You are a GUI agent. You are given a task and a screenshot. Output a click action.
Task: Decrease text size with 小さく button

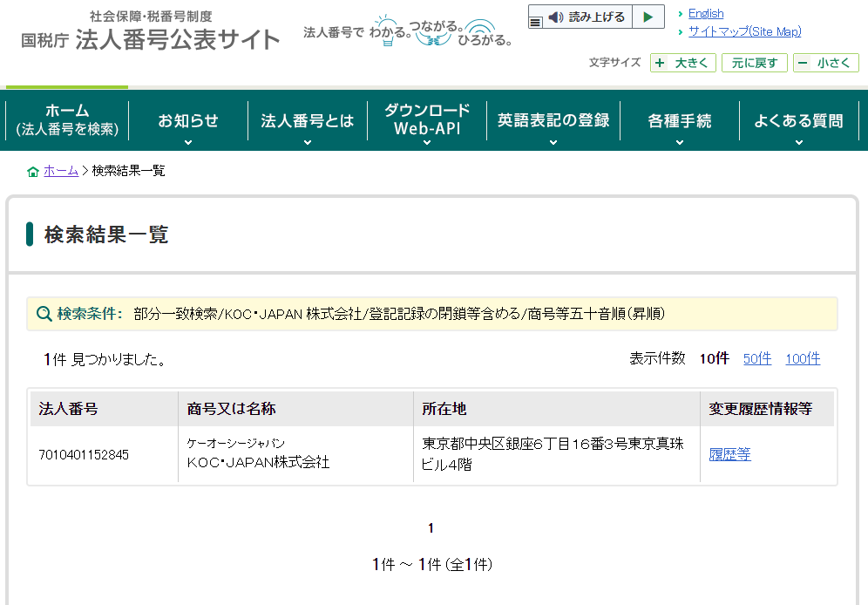(x=826, y=63)
